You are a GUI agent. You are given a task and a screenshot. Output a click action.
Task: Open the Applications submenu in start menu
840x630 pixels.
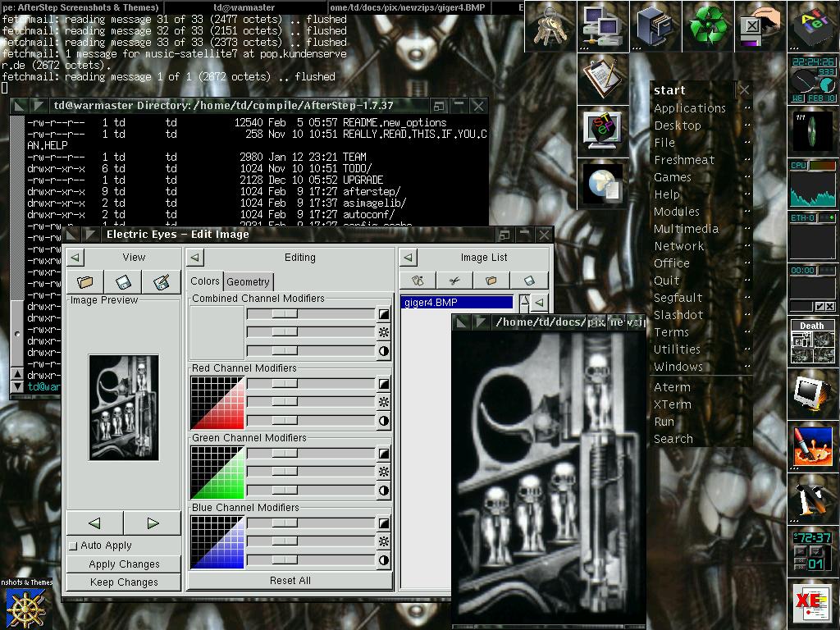[690, 108]
